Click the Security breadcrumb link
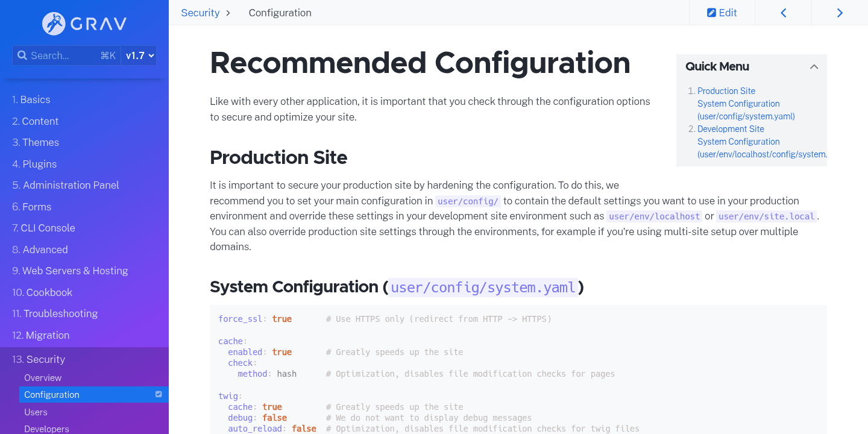The image size is (868, 434). click(200, 12)
